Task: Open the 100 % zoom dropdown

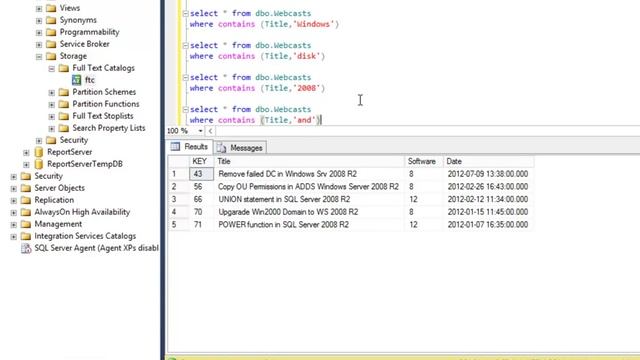Action: [200, 131]
